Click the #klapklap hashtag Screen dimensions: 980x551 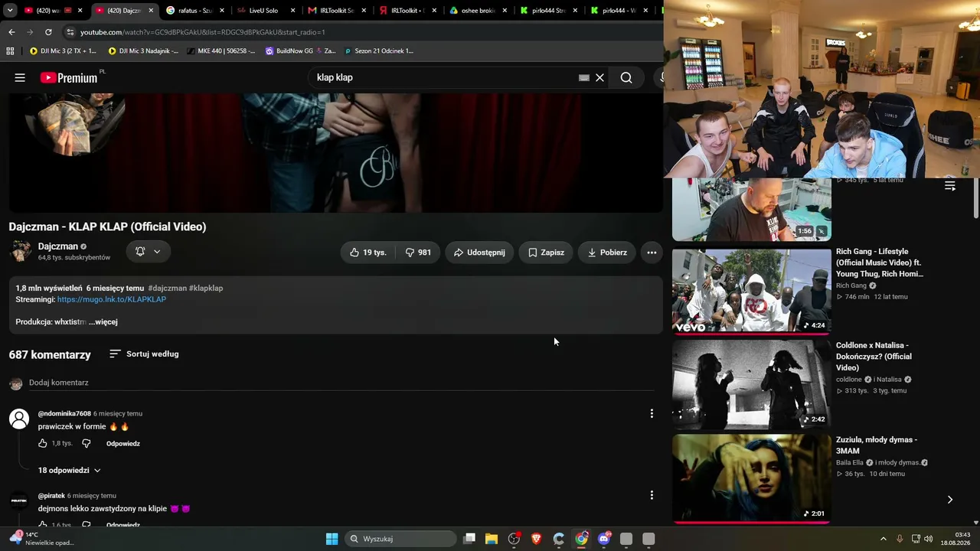[206, 289]
